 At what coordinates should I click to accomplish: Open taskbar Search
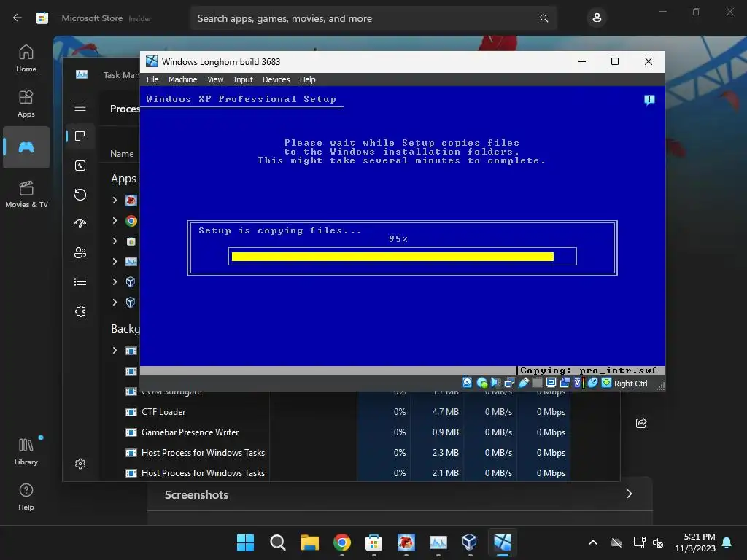(x=278, y=542)
